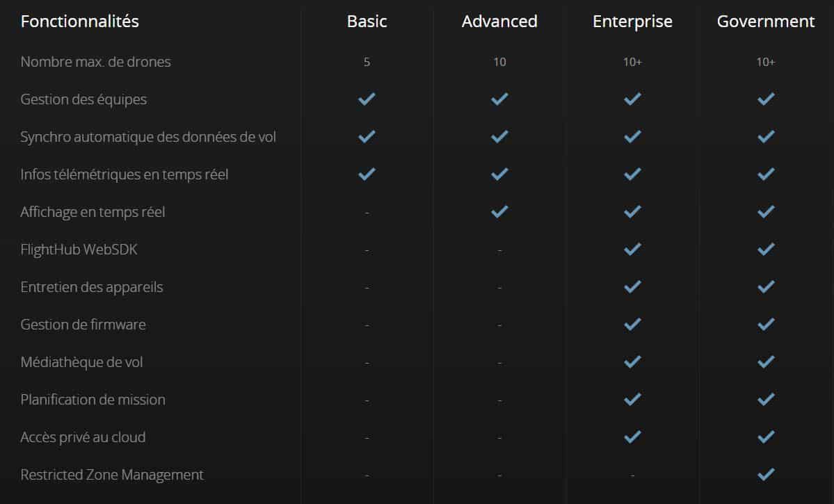Click Advanced checkmark for Synchro automatique row
This screenshot has width=834, height=504.
pos(499,137)
